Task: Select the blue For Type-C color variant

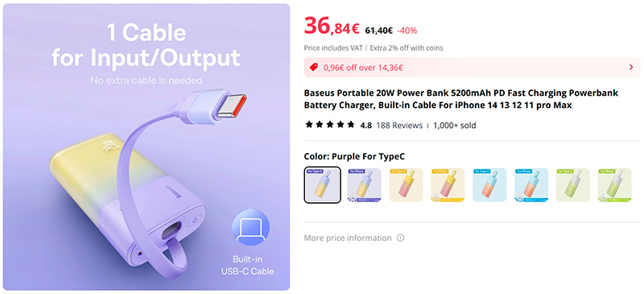Action: click(x=489, y=185)
